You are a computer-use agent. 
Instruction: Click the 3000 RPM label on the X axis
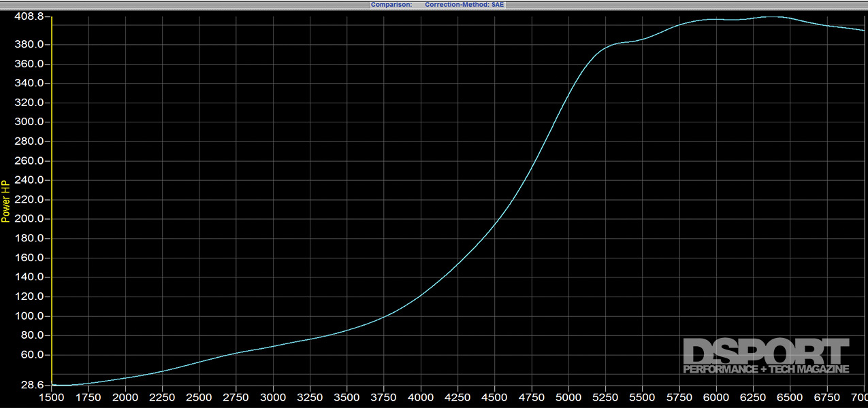pos(273,397)
